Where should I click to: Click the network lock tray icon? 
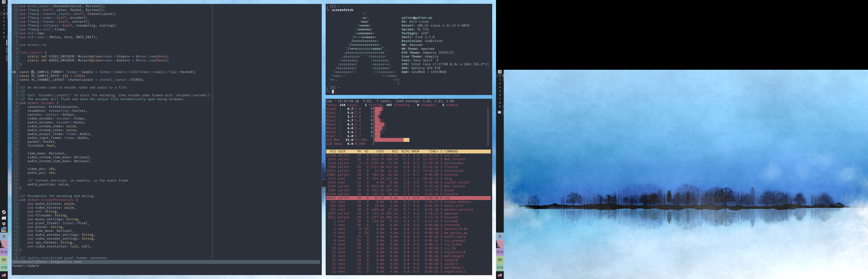pyautogui.click(x=4, y=229)
